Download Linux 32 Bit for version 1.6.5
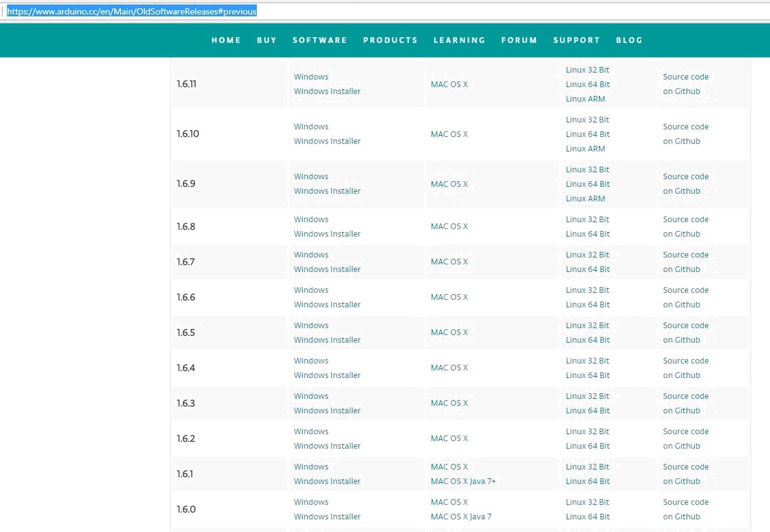The image size is (770, 532). click(587, 326)
